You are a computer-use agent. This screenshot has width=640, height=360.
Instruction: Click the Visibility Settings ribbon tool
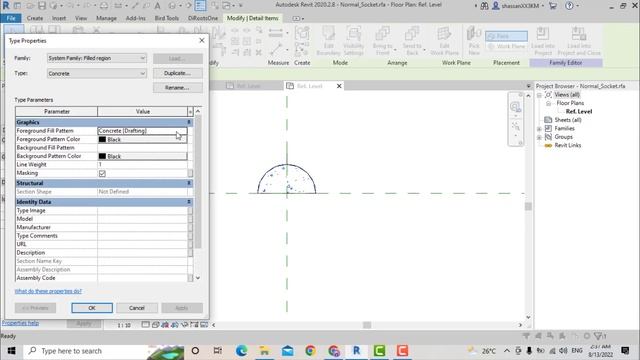click(x=353, y=41)
